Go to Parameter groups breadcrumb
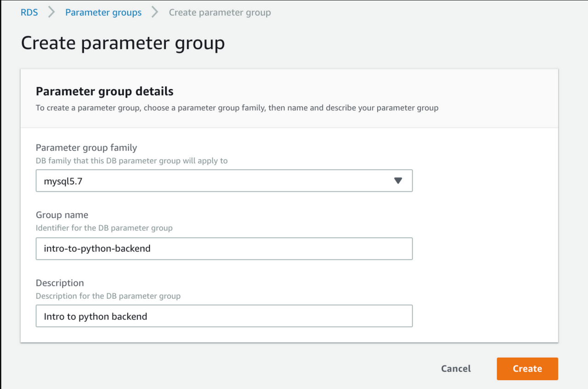Image resolution: width=588 pixels, height=389 pixels. pos(103,12)
